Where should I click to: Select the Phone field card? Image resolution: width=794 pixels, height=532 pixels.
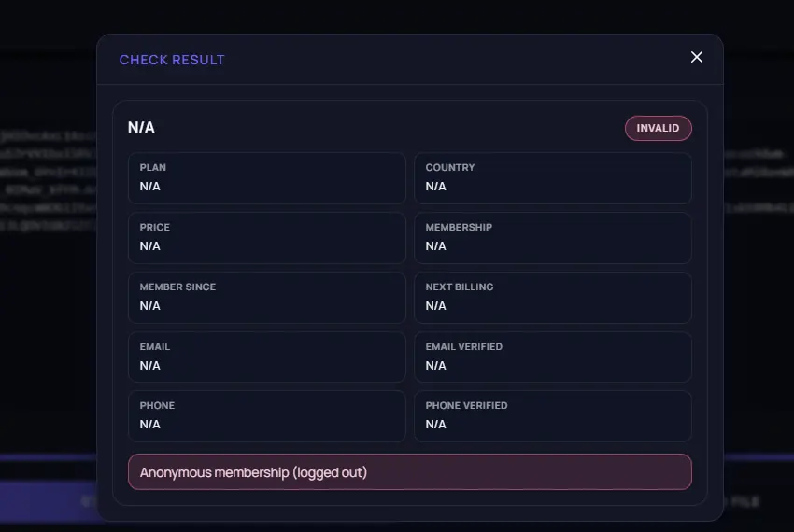tap(267, 416)
